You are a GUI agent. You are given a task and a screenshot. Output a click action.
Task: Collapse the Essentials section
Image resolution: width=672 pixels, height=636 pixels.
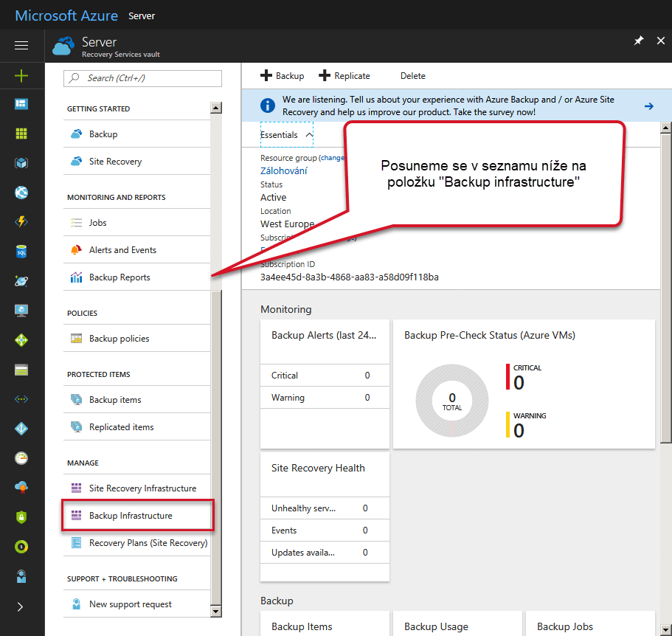pyautogui.click(x=287, y=134)
